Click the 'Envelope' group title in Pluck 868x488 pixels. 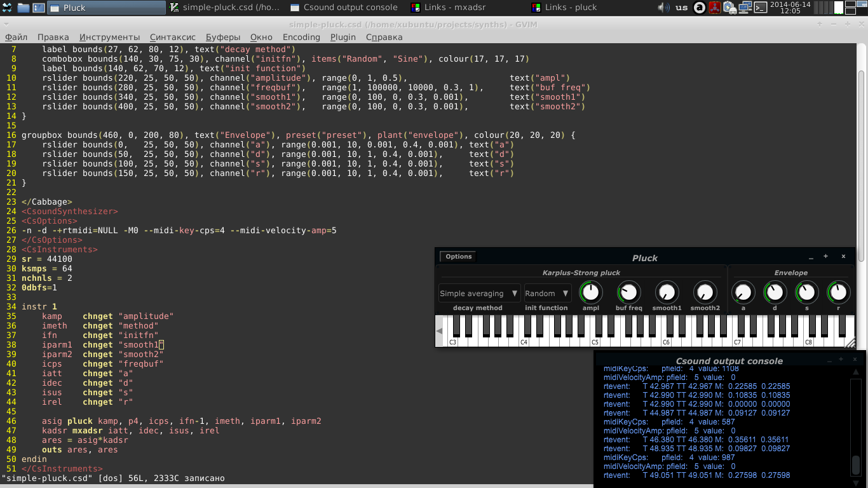click(791, 273)
